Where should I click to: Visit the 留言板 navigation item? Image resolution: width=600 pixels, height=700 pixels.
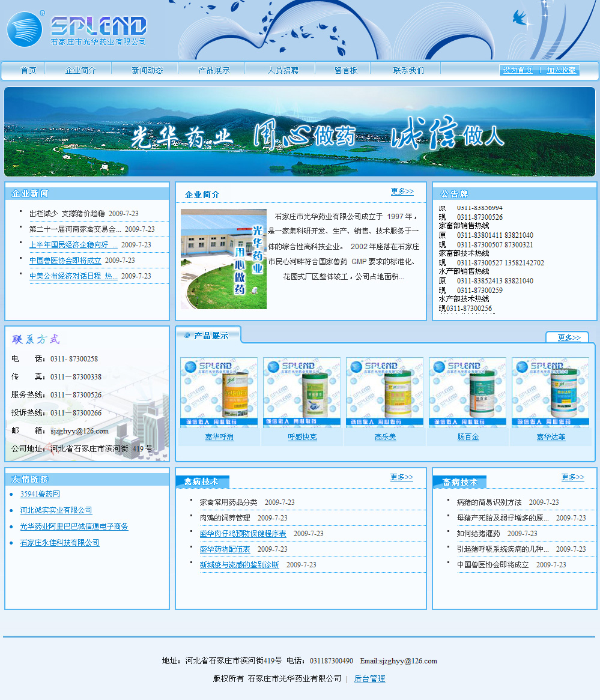coord(346,70)
